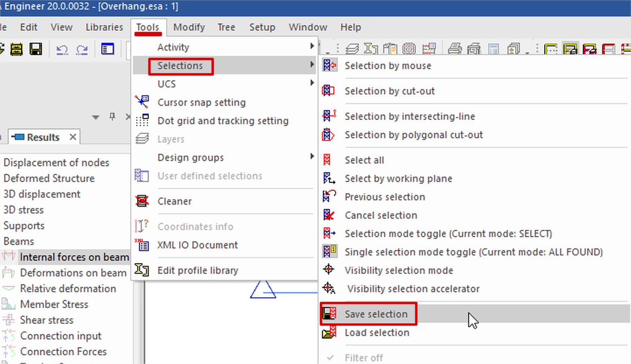Click the Cursor snap setting icon
Viewport: 631px width, 364px height.
142,102
